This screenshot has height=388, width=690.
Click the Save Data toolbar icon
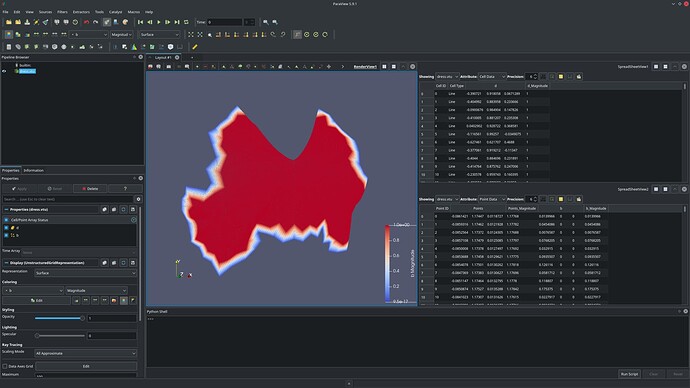[27, 22]
